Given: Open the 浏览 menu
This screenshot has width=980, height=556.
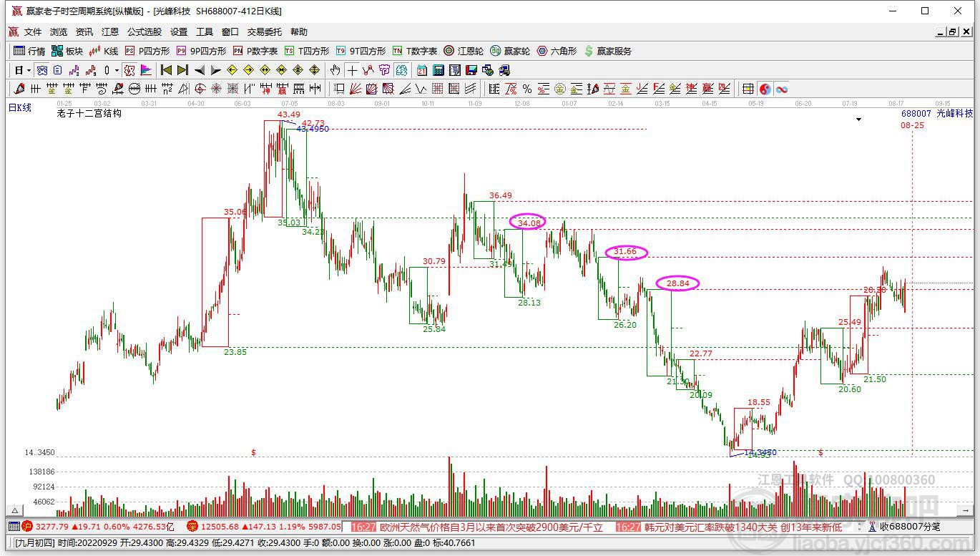Looking at the screenshot, I should [59, 32].
